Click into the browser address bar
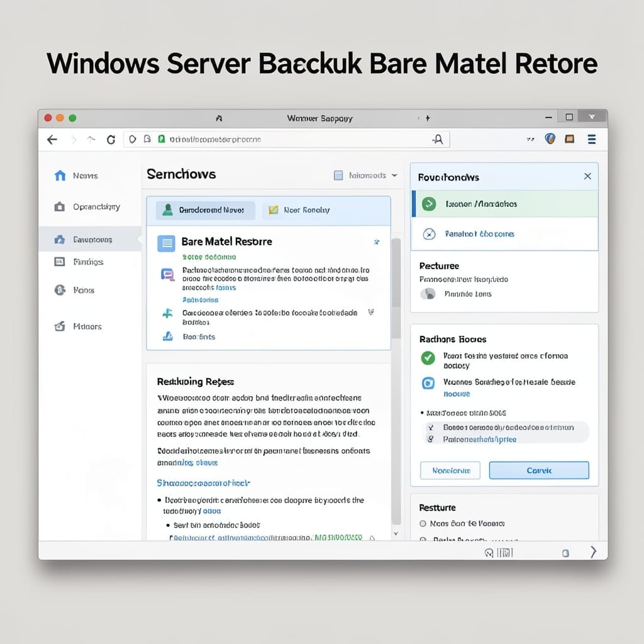Screen dimensions: 644x644 [286, 140]
